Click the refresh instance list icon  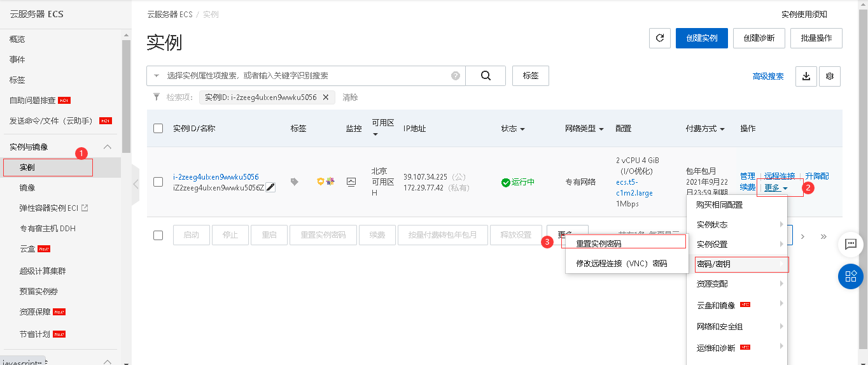click(660, 38)
